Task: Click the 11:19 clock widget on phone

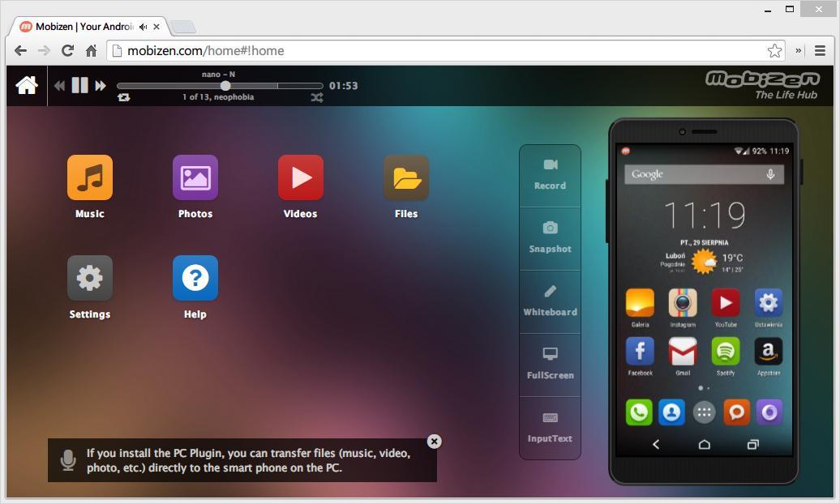Action: tap(705, 216)
